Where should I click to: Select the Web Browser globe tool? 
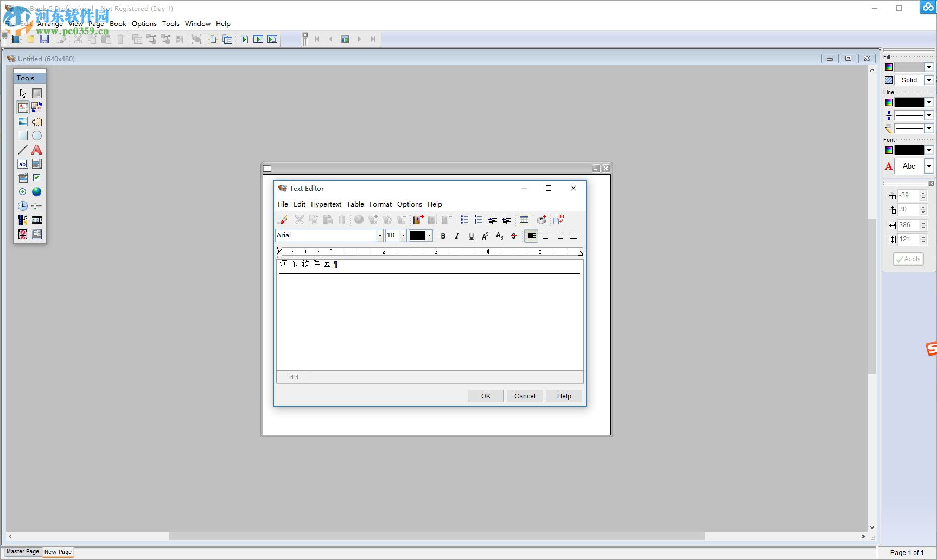pos(37,192)
